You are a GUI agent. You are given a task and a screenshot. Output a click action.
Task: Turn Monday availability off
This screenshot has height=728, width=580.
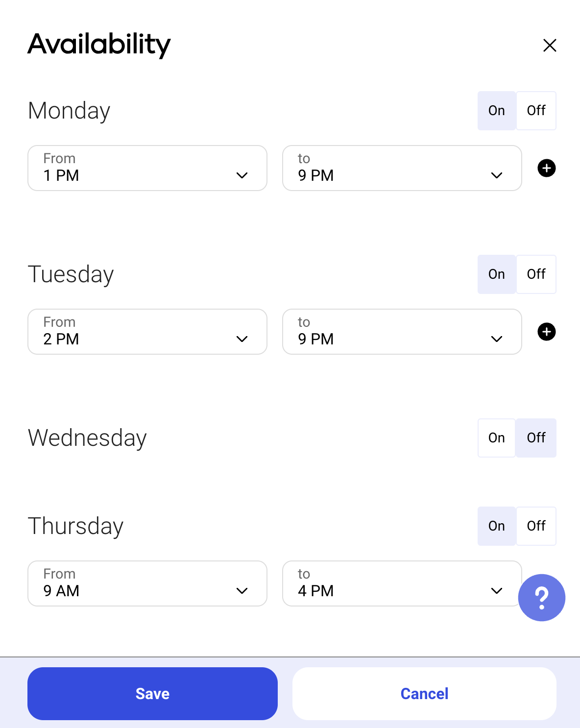[536, 111]
